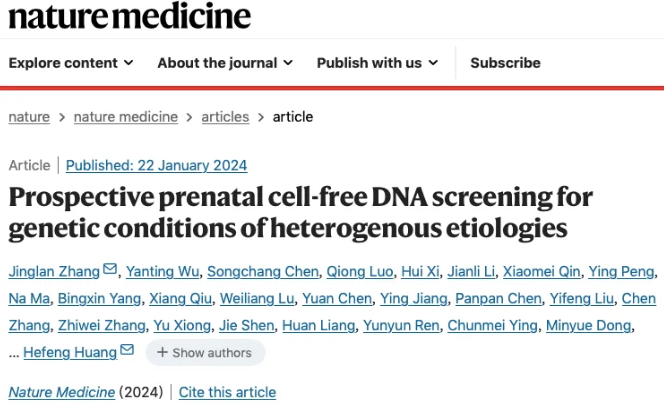Select the Subscribe menu item

[x=505, y=63]
